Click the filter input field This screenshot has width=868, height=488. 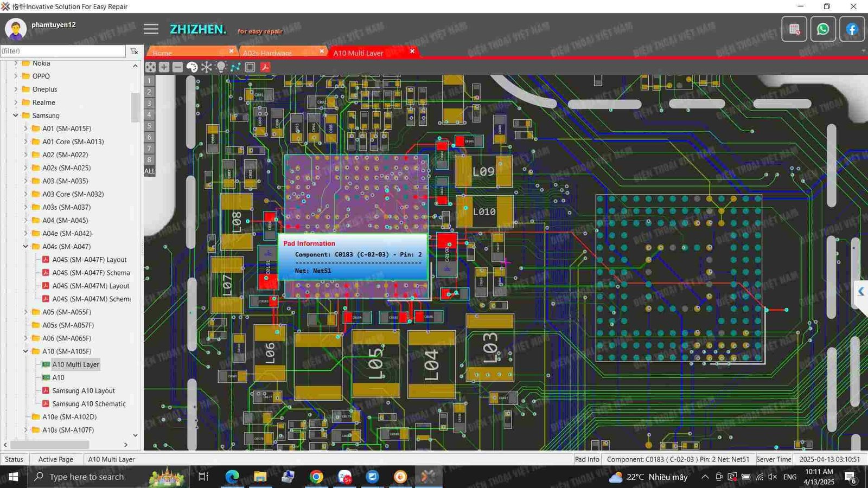62,51
